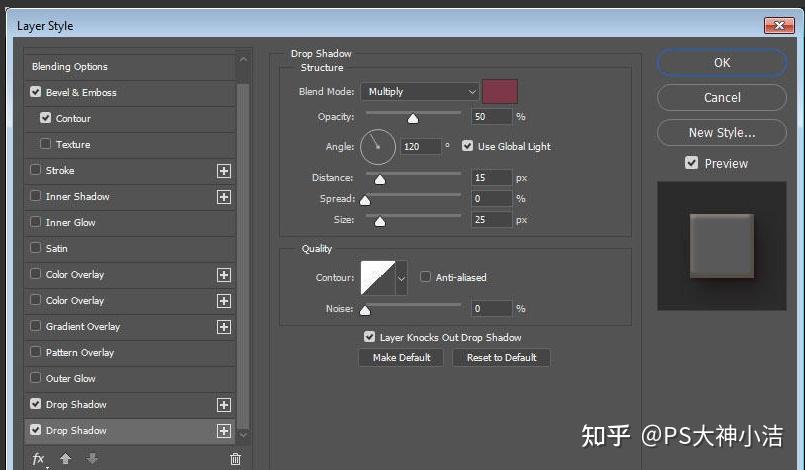Toggle the Preview checkbox
805x470 pixels.
click(692, 163)
